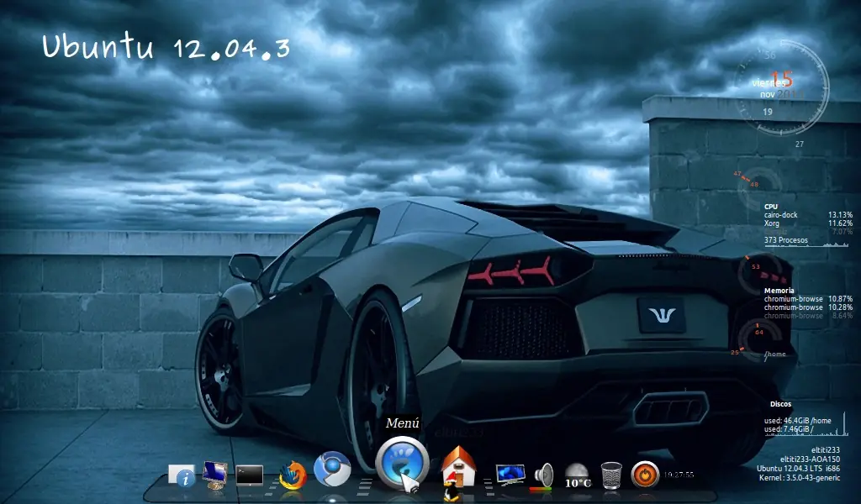The height and width of the screenshot is (504, 861).
Task: Click the cairo-dock CPU process entry
Action: pos(808,215)
